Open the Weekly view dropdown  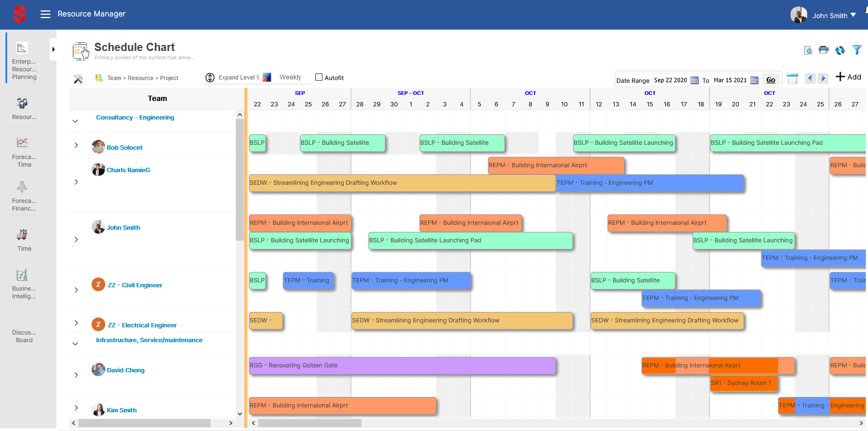[290, 77]
